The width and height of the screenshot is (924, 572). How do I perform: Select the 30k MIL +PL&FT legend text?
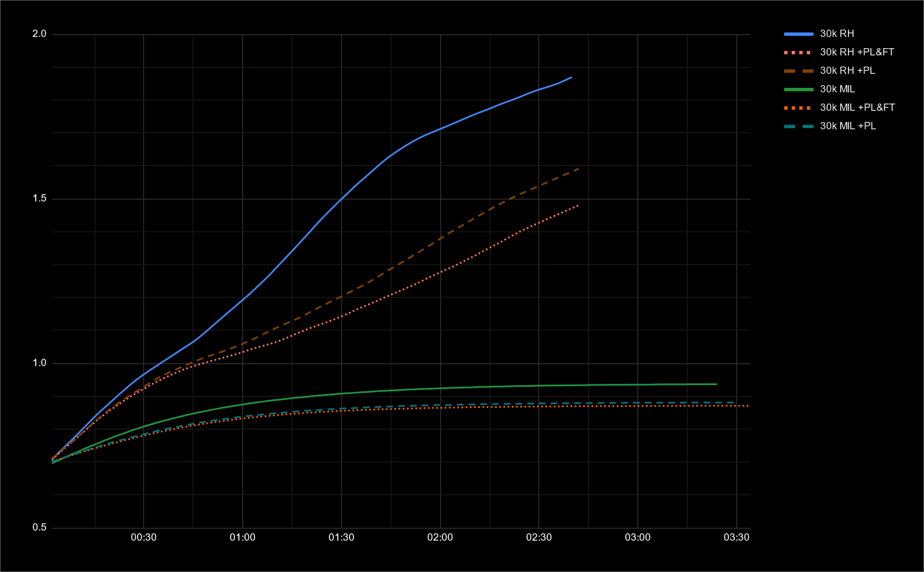point(857,108)
